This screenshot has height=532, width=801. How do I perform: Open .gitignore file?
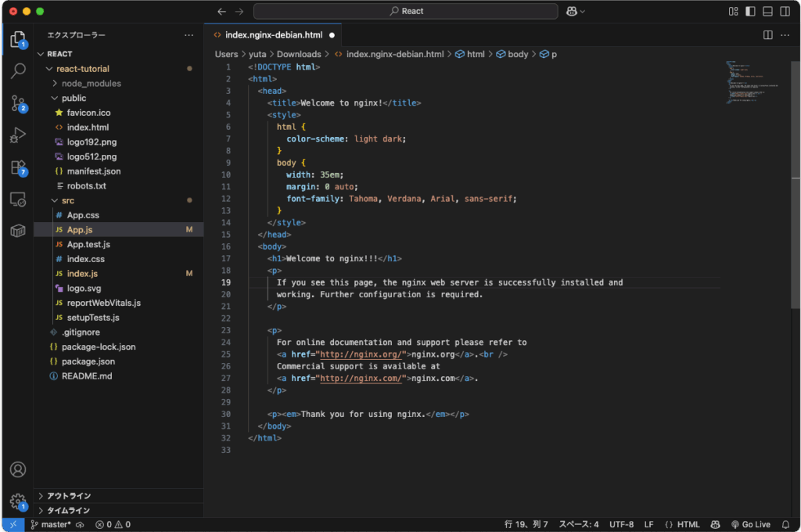pyautogui.click(x=119, y=332)
